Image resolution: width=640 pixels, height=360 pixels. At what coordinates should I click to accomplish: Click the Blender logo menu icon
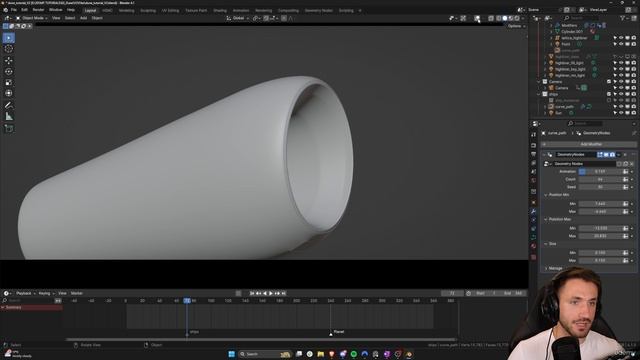5,10
